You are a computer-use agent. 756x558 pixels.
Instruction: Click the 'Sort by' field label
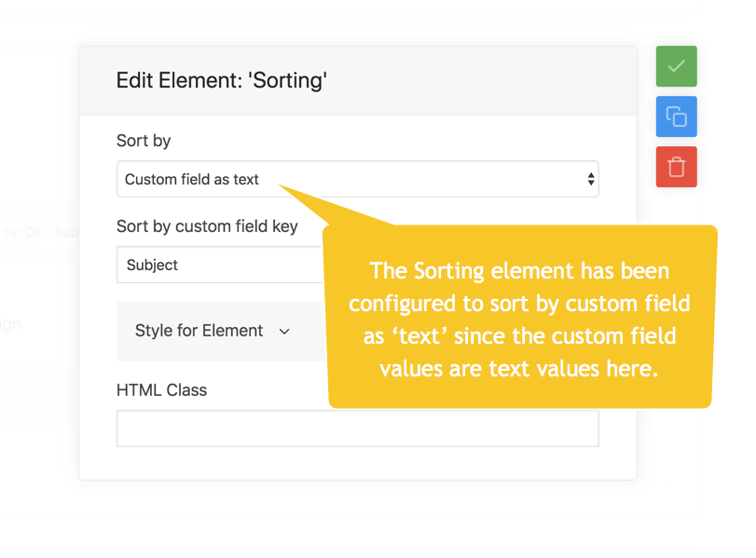click(144, 141)
